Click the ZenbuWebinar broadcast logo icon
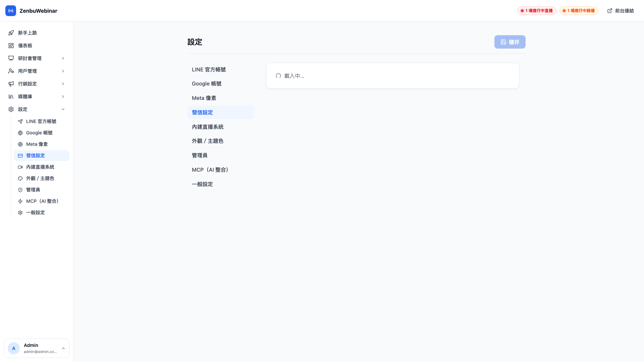This screenshot has width=644, height=362. coord(11,11)
